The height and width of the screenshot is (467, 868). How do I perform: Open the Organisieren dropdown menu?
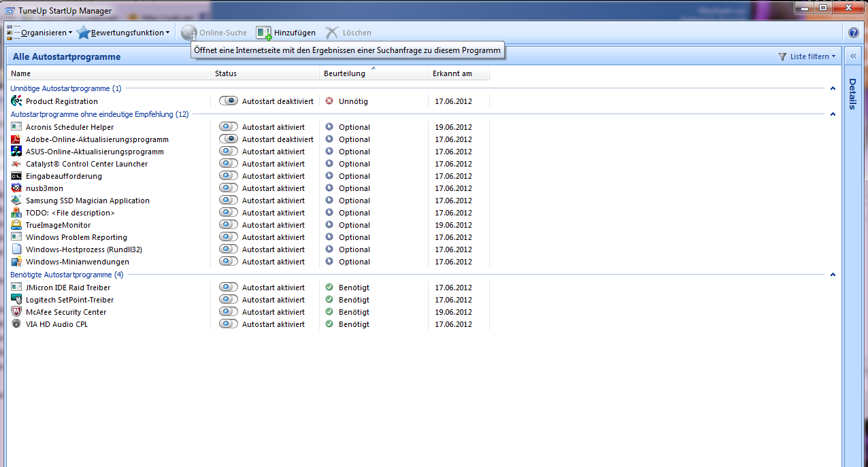click(x=39, y=33)
